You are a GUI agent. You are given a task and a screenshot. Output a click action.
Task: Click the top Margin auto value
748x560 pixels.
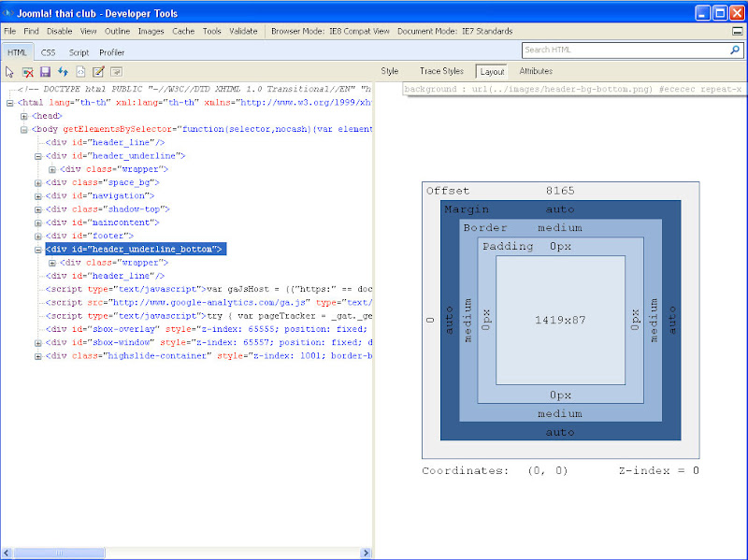(x=560, y=209)
